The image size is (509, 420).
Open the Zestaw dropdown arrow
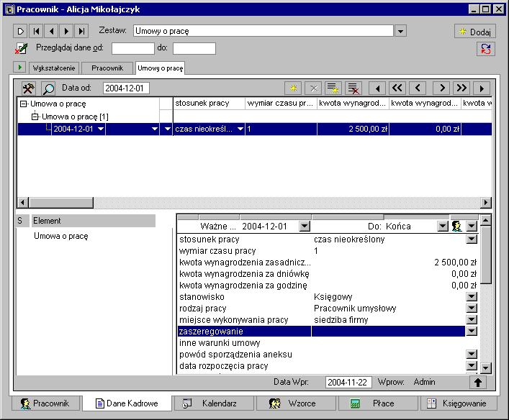tap(400, 31)
